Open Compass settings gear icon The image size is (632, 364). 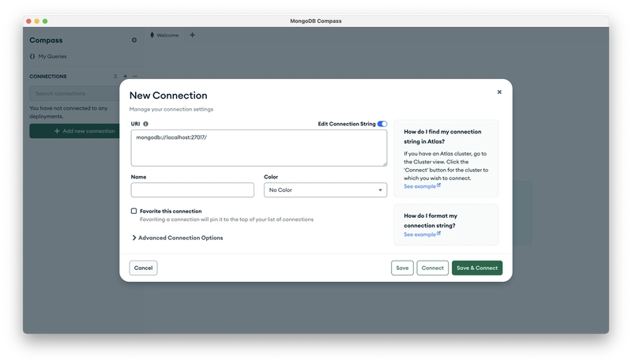[134, 40]
